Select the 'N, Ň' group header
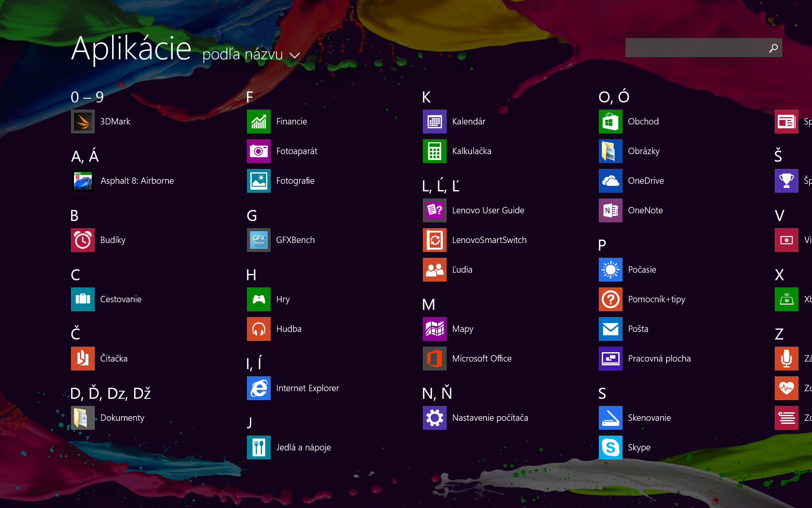This screenshot has width=812, height=508. [437, 393]
